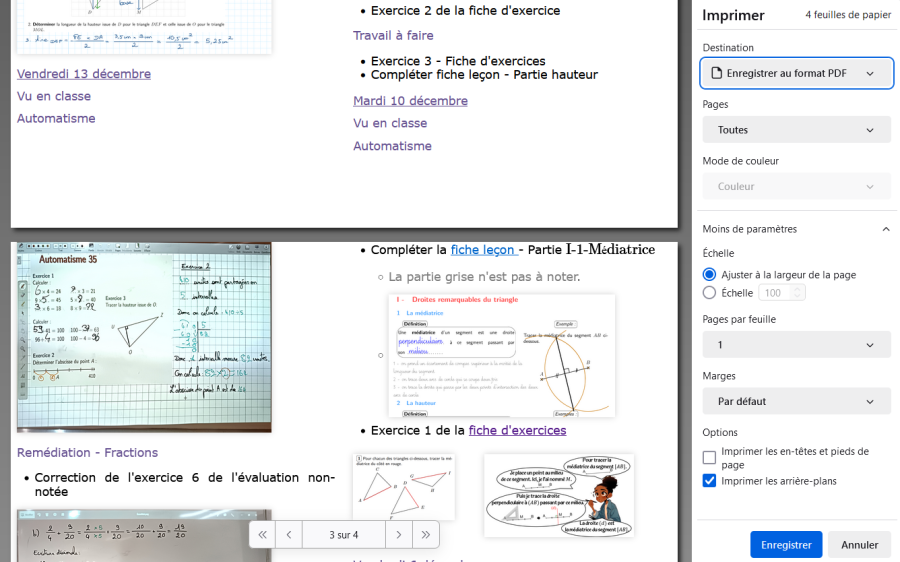Click the '3 sur 4' page indicator
This screenshot has height=562, width=900.
click(x=343, y=534)
